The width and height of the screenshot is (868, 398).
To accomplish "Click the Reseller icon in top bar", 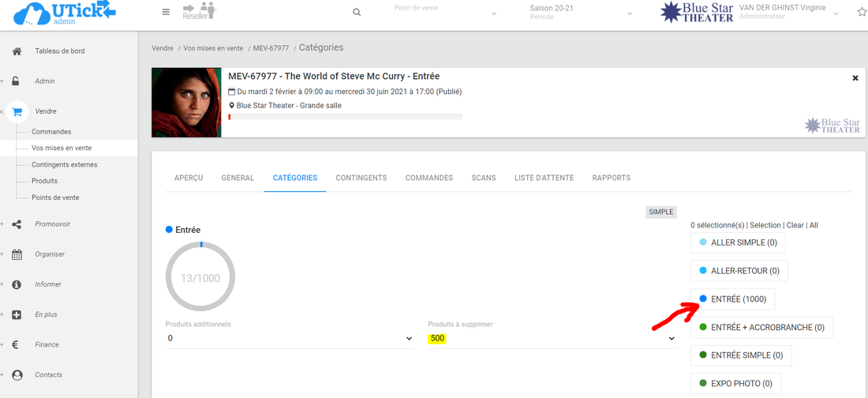I will coord(199,11).
